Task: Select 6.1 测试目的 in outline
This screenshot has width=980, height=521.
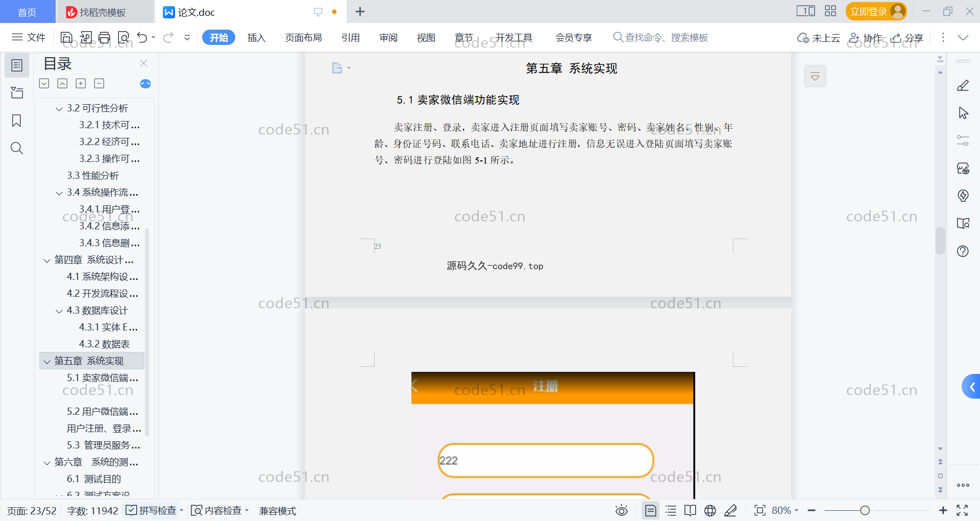Action: (94, 479)
